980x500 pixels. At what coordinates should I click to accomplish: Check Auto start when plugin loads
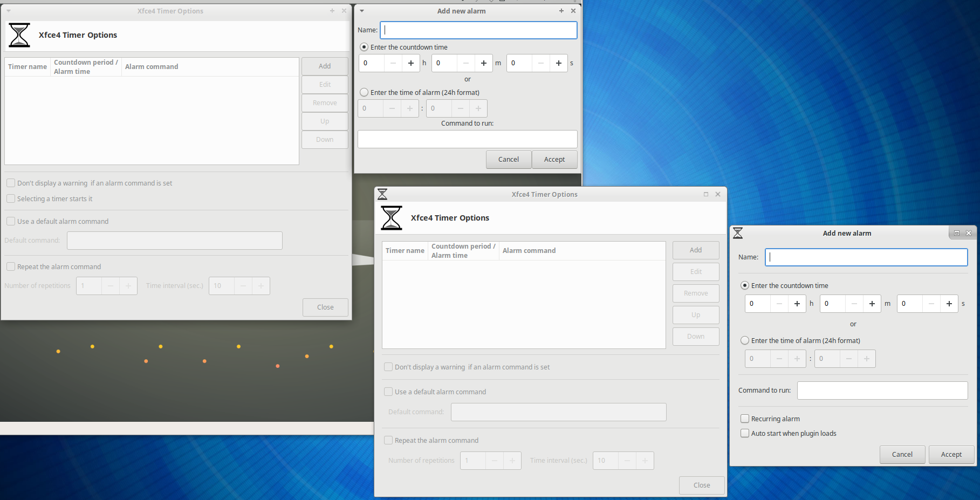745,433
